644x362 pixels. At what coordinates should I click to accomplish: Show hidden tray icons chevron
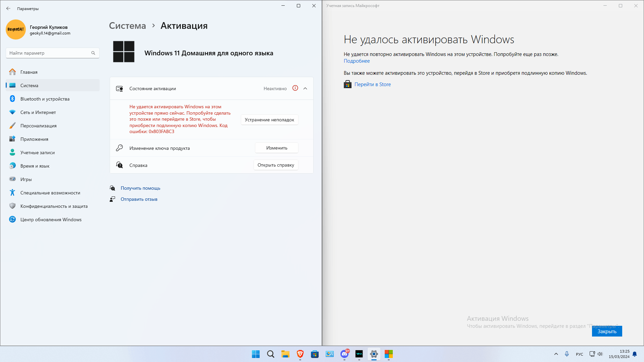[x=556, y=354]
